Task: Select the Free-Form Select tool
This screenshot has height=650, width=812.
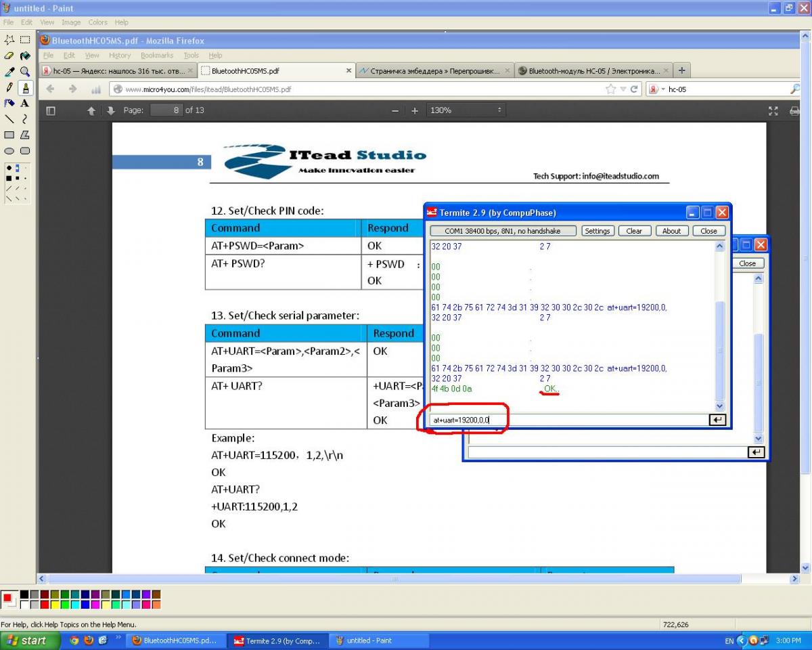Action: click(9, 40)
